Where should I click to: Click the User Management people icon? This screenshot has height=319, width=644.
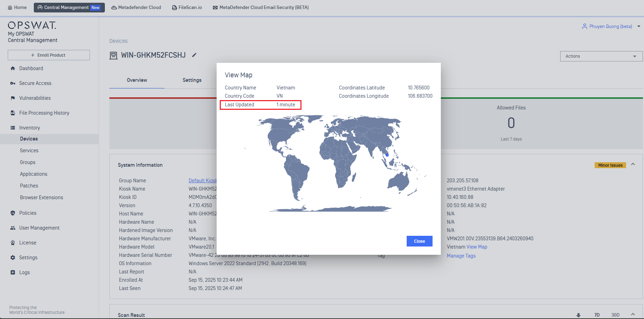(13, 228)
